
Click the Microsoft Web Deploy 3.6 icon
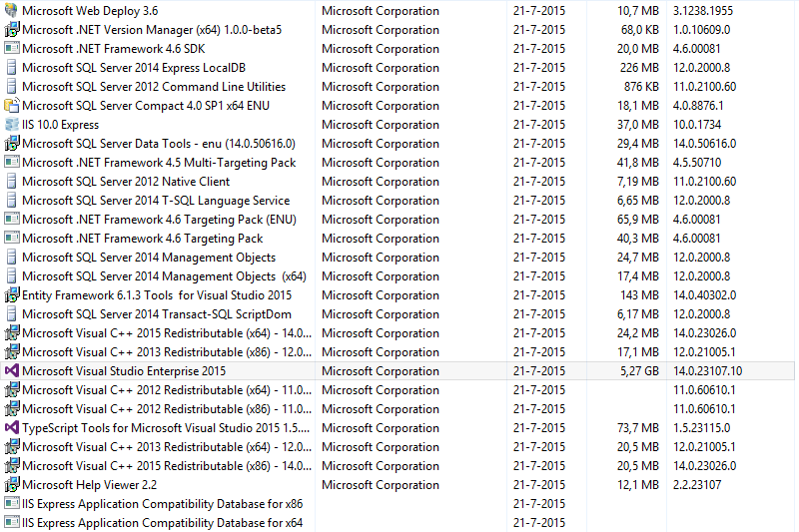pyautogui.click(x=12, y=11)
